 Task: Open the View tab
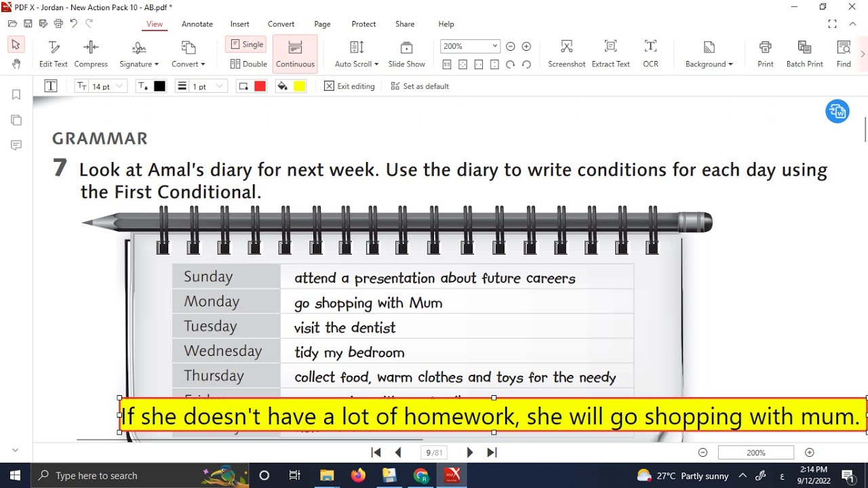[x=155, y=24]
